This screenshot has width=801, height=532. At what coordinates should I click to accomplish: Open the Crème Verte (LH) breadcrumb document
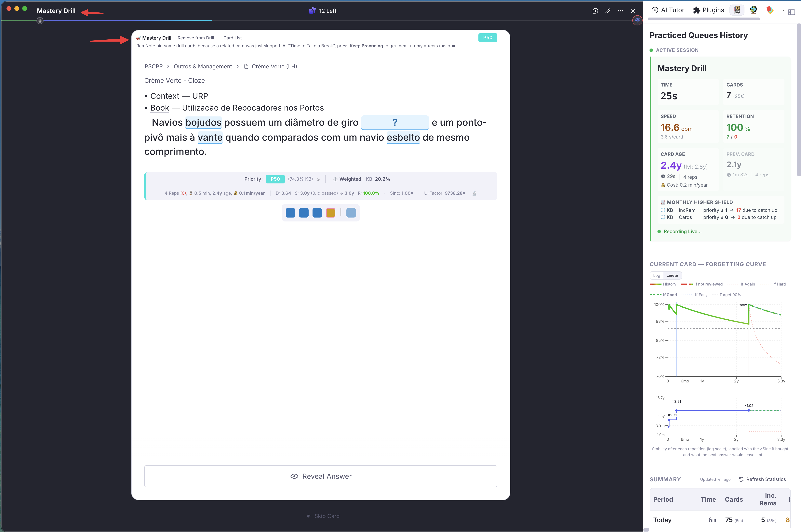tap(270, 67)
